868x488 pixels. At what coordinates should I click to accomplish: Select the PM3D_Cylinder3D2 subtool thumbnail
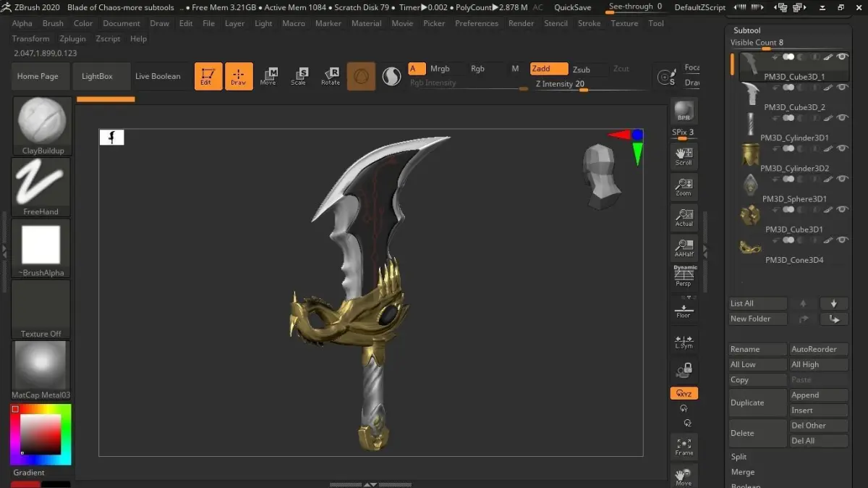[750, 155]
